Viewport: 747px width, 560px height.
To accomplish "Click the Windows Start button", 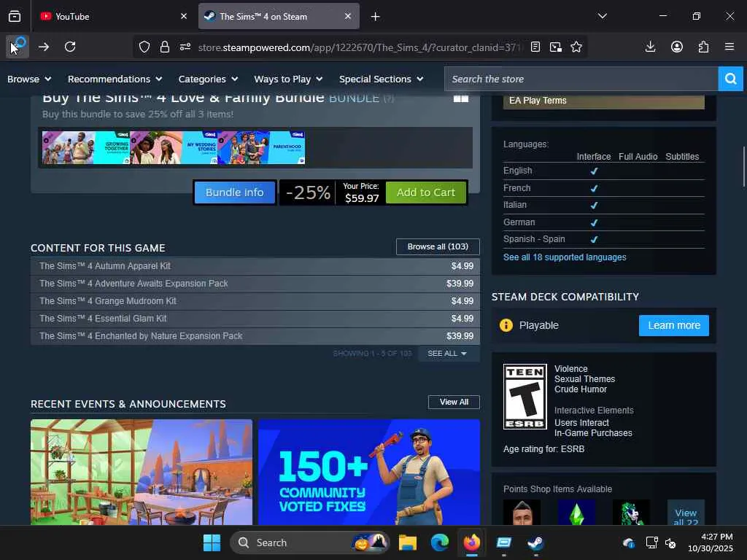I will click(x=212, y=542).
